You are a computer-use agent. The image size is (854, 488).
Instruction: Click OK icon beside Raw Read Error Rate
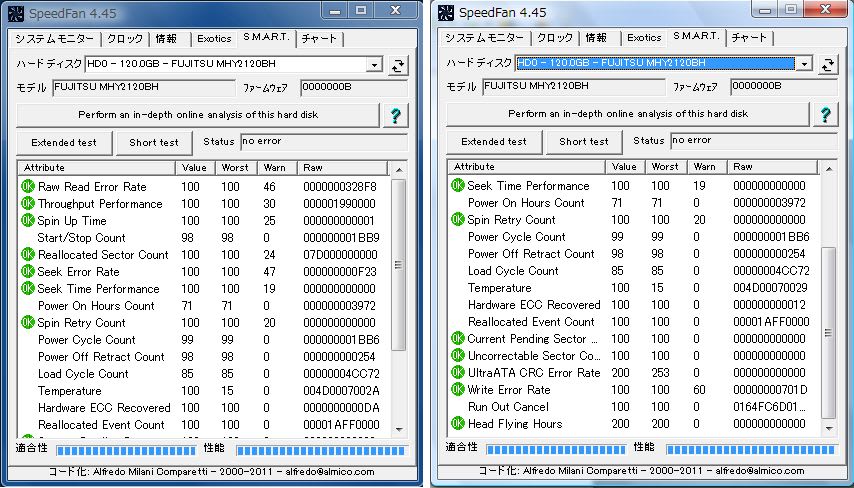point(28,187)
